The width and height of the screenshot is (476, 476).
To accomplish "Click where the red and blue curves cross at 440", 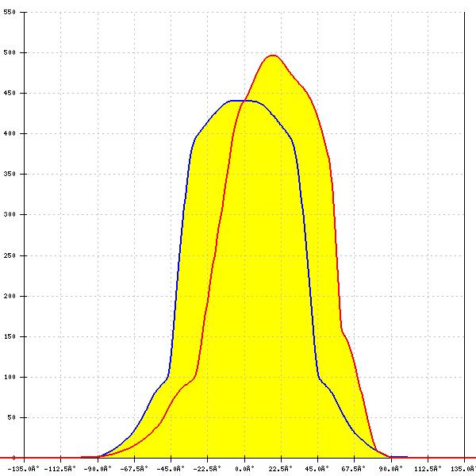I will point(244,101).
